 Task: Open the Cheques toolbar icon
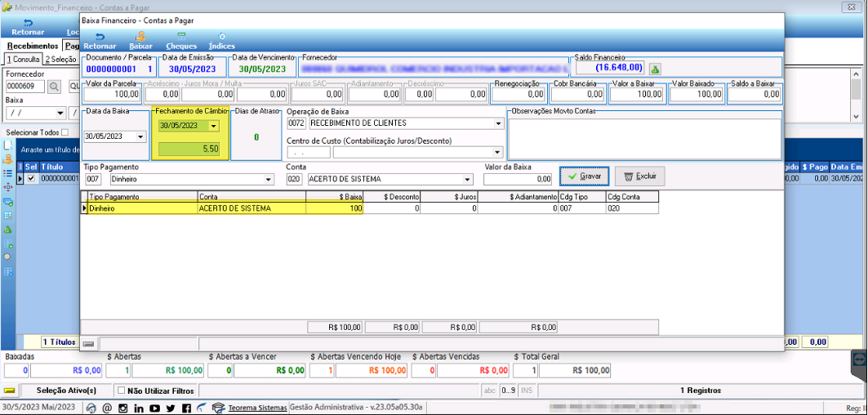(181, 41)
